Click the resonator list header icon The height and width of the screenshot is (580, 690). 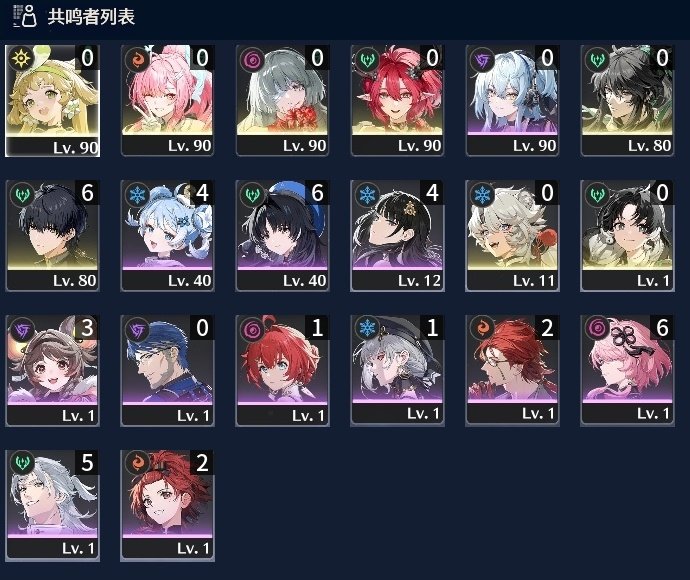point(25,16)
